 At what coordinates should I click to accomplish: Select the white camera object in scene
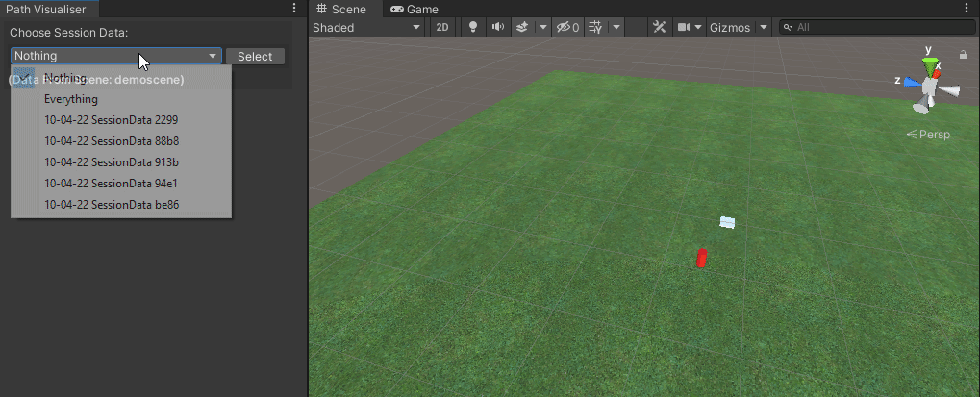(727, 222)
